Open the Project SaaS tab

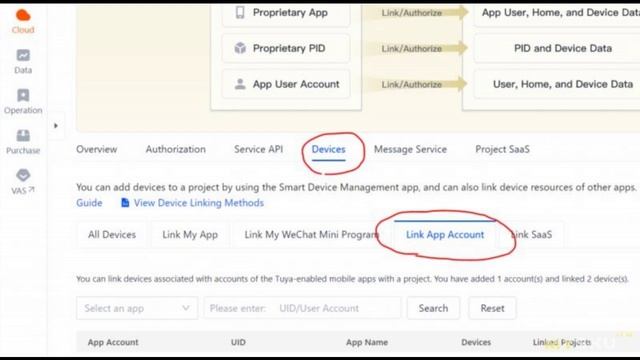[x=502, y=149]
